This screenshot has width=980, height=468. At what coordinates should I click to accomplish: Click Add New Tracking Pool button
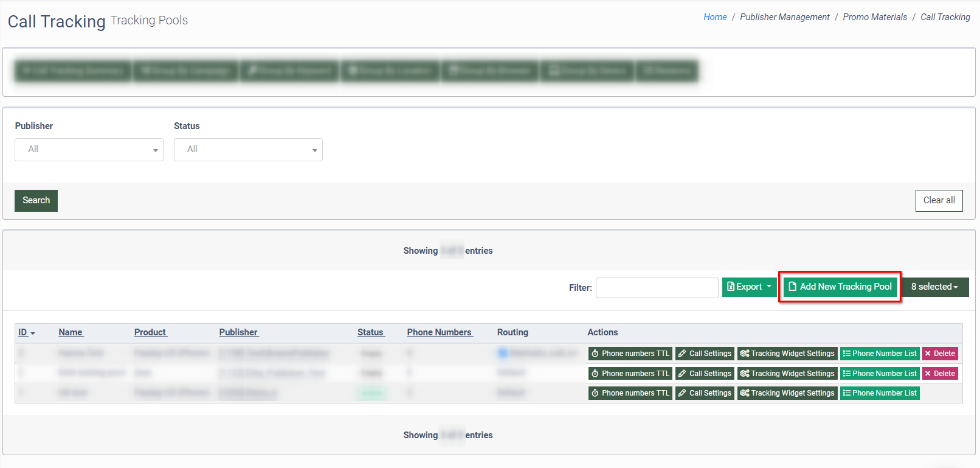pyautogui.click(x=840, y=287)
